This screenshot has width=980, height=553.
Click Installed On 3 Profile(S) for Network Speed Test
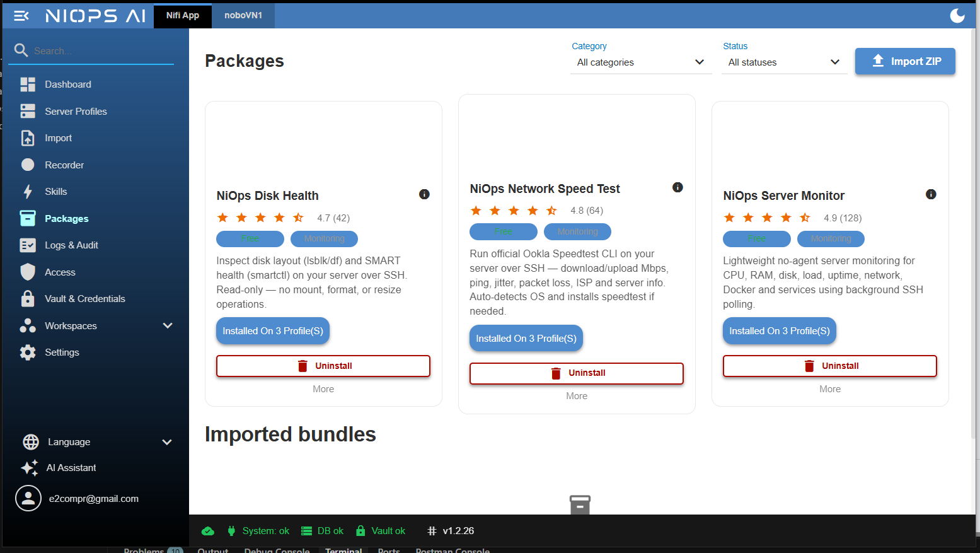[526, 339]
